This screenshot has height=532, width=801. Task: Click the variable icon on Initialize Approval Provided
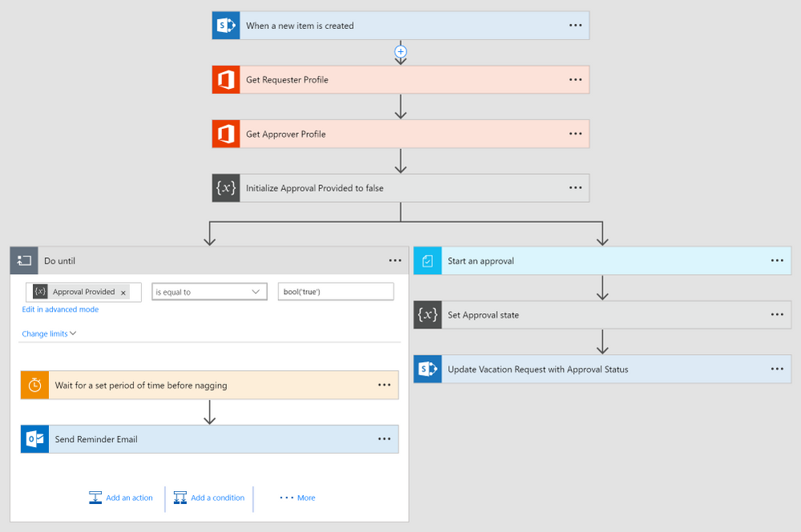(226, 187)
